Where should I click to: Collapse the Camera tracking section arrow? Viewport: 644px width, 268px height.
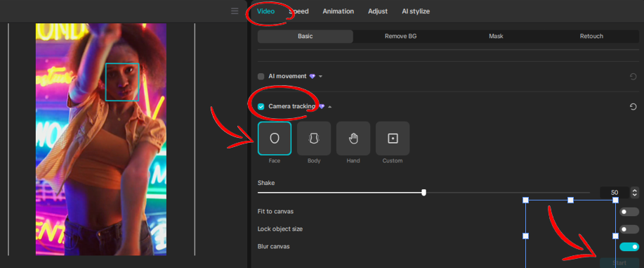329,107
